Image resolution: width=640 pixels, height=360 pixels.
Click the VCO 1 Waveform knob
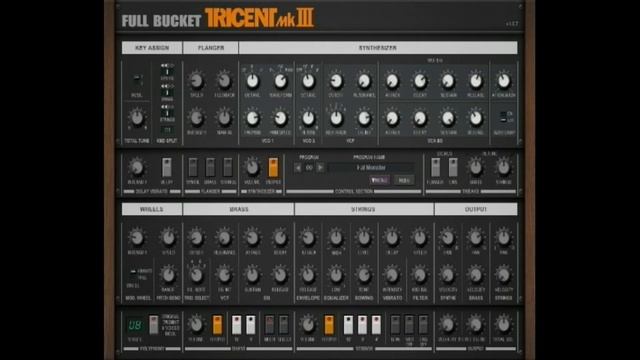[280, 81]
